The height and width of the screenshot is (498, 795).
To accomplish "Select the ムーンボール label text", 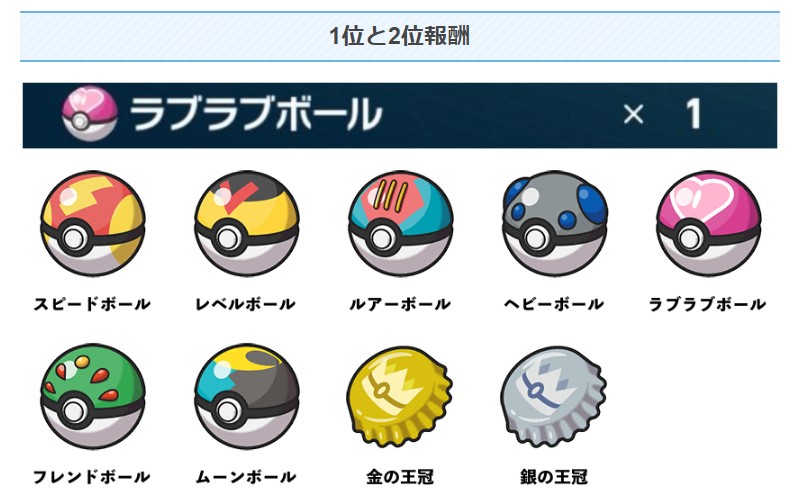I will pyautogui.click(x=246, y=477).
